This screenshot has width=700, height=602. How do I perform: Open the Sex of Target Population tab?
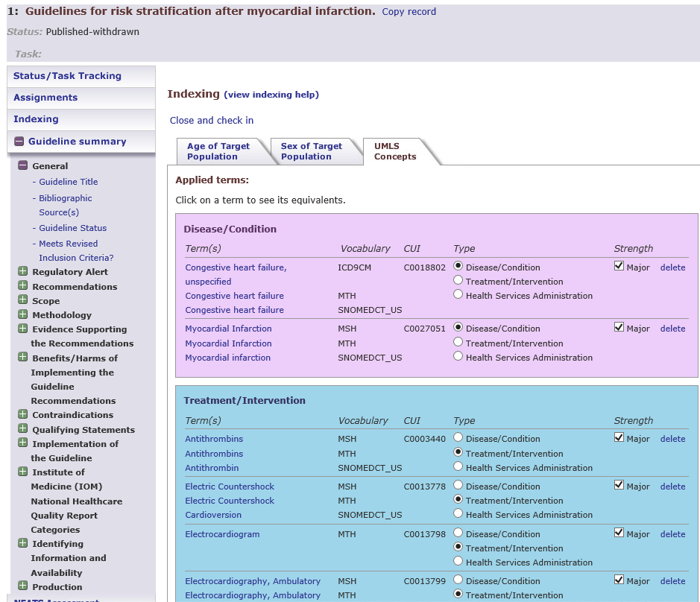click(311, 151)
